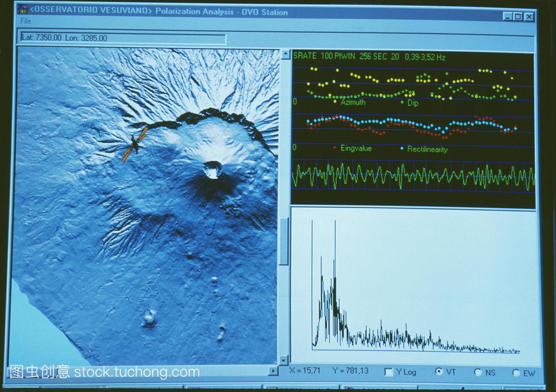Click the orange station marker on map
The width and height of the screenshot is (556, 392).
point(134,144)
